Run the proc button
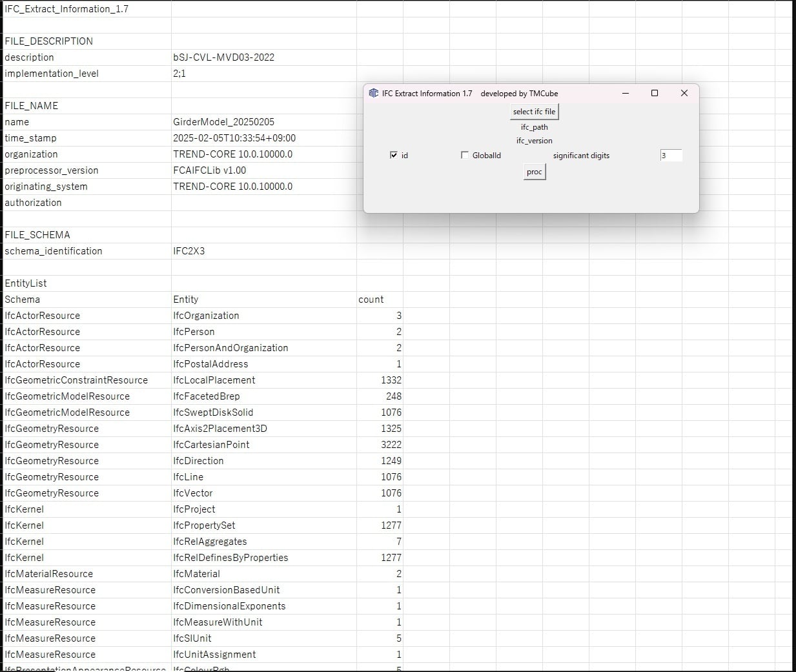 [534, 172]
